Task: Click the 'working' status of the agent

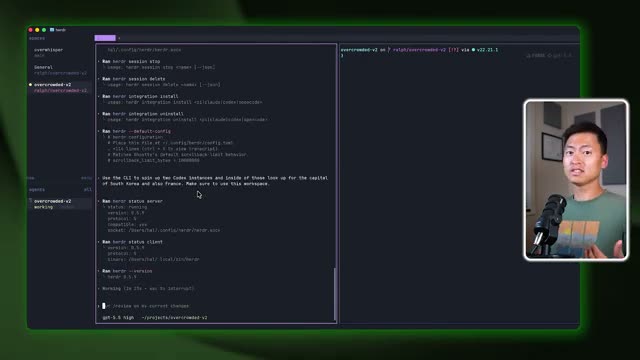Action: coord(43,207)
